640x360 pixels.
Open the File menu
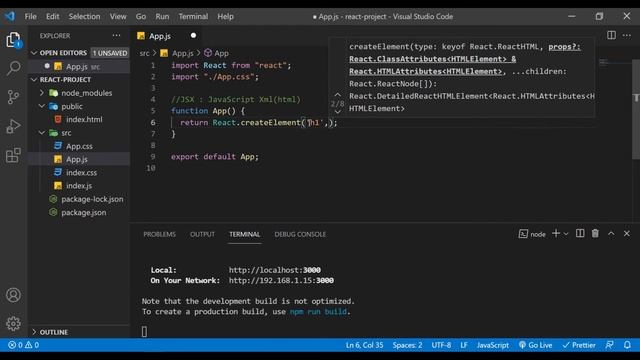[30, 16]
